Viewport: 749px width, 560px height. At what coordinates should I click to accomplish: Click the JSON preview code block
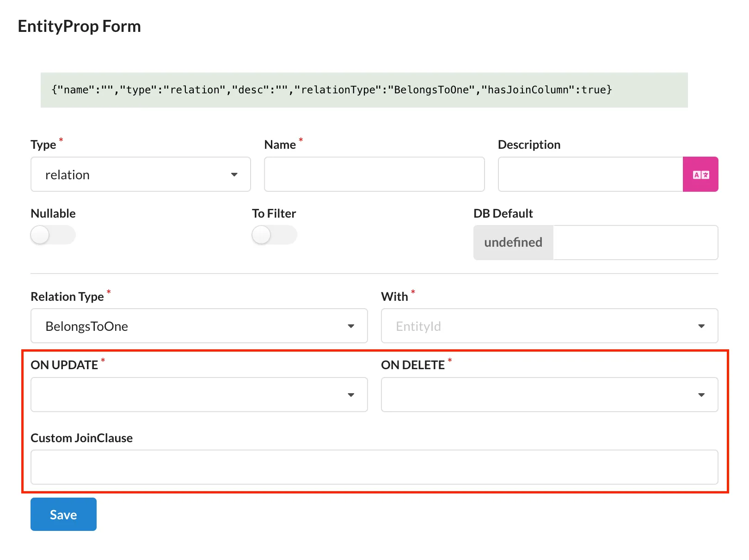tap(364, 90)
